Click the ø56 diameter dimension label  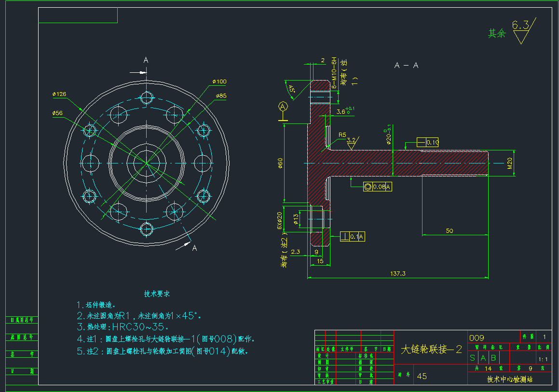57,113
